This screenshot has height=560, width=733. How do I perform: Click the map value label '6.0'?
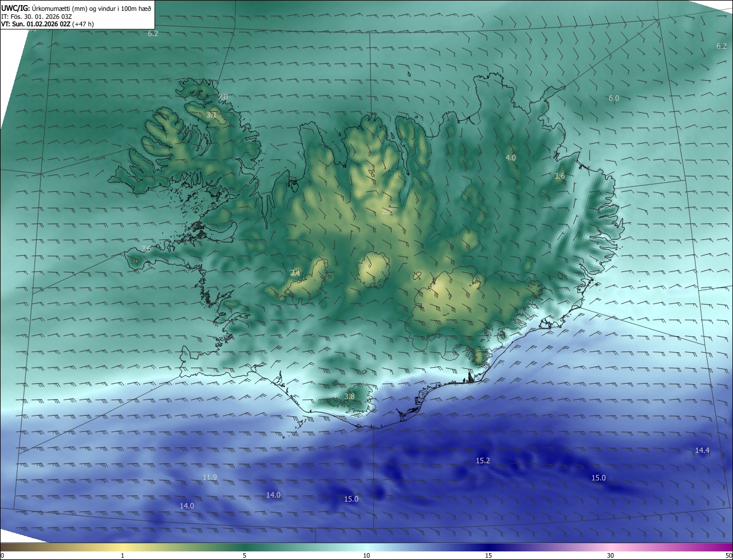click(x=613, y=98)
